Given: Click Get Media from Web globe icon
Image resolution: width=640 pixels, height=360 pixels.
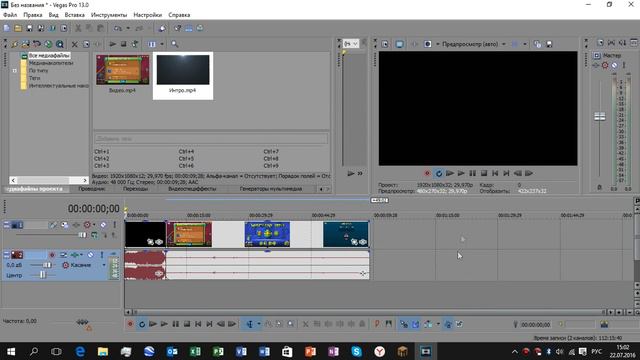Looking at the screenshot, I should point(49,44).
